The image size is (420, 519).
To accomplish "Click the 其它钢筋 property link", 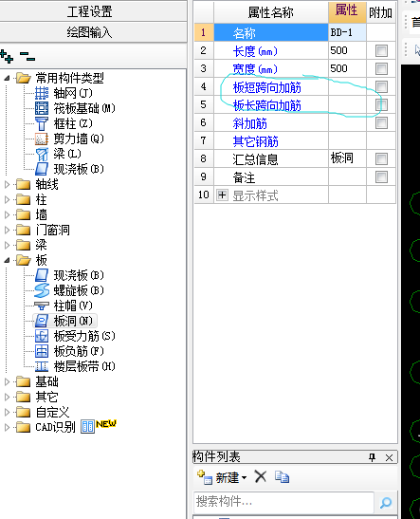I will tap(255, 141).
